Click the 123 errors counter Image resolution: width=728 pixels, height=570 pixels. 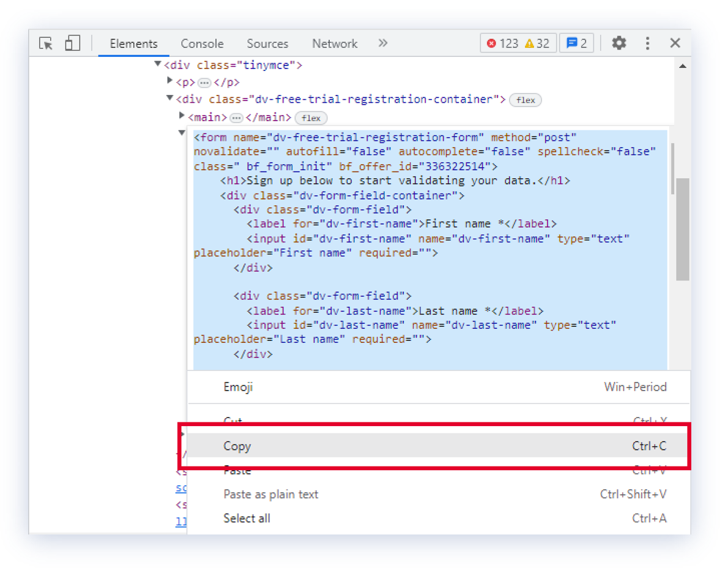tap(502, 43)
